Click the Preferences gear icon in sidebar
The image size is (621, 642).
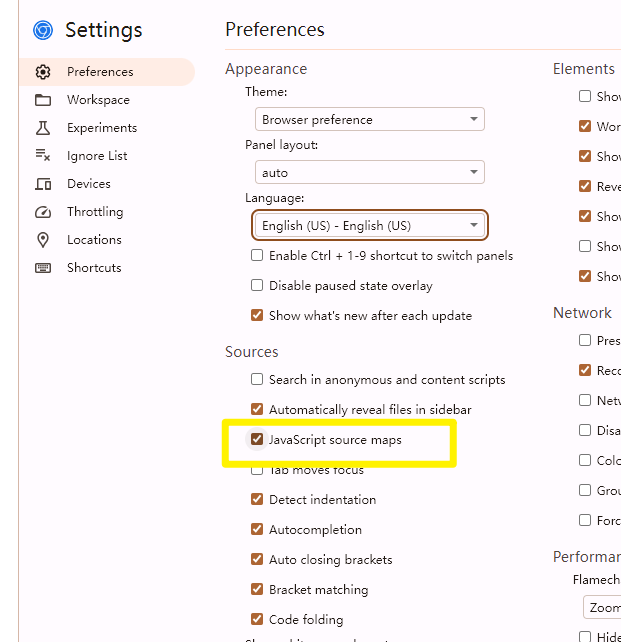click(x=43, y=72)
